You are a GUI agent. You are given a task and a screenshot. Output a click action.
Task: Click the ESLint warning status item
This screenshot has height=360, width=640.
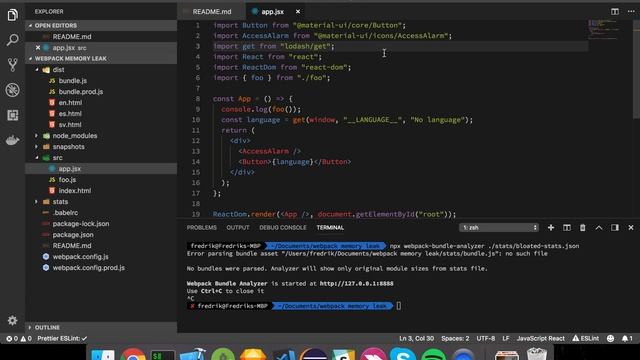tap(585, 338)
